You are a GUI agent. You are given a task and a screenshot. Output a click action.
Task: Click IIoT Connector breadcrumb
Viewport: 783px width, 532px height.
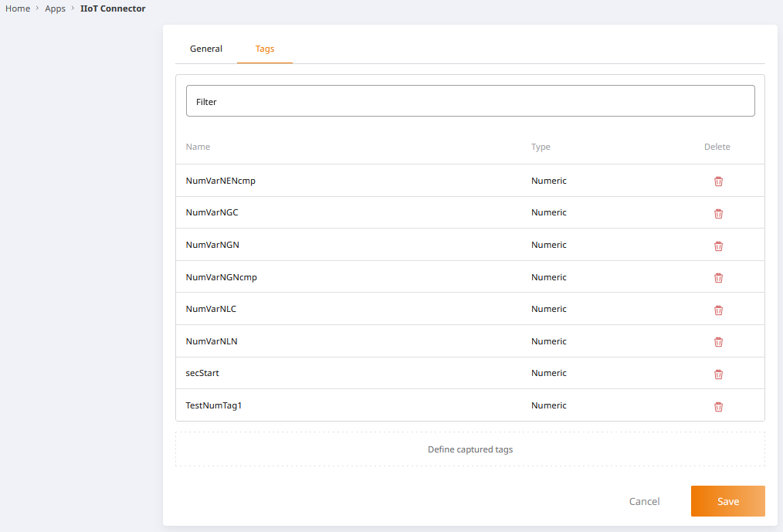(x=113, y=8)
